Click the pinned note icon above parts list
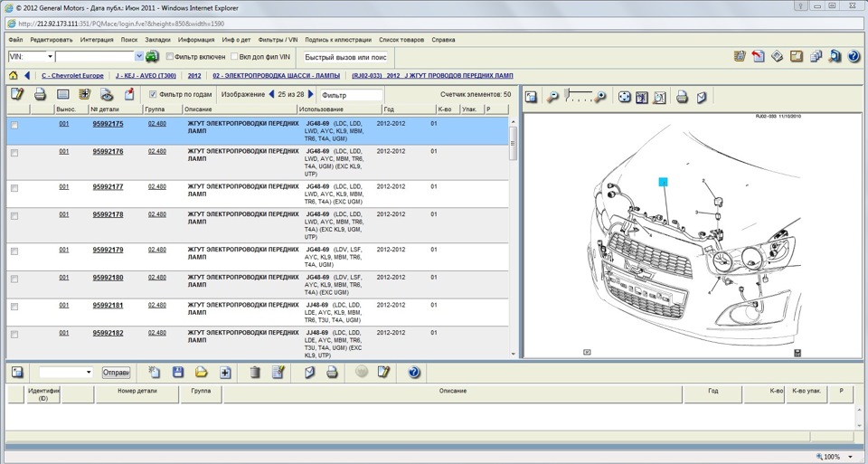 [129, 95]
